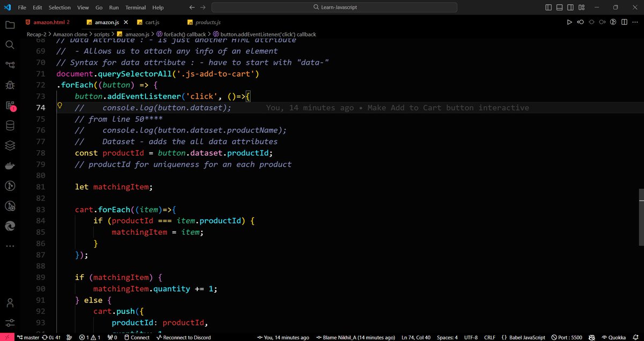Open the Customize Layout button

[582, 8]
